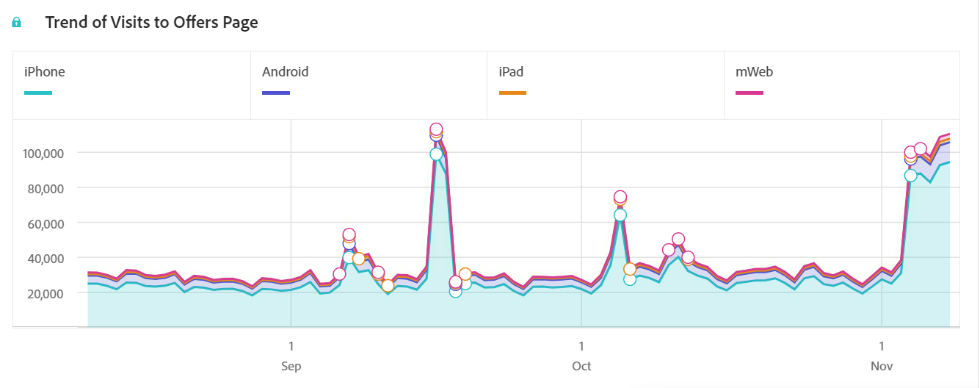Screen dimensions: 980x388
Task: Click the teal lock icon beside the title
Action: [16, 23]
